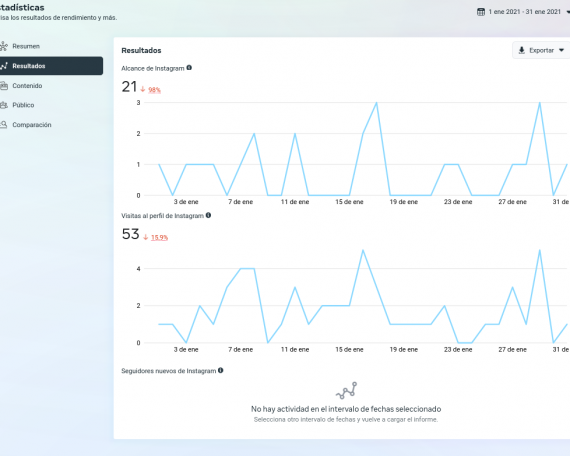Click 3 de ene label on reach chart
The width and height of the screenshot is (570, 456).
coord(186,202)
